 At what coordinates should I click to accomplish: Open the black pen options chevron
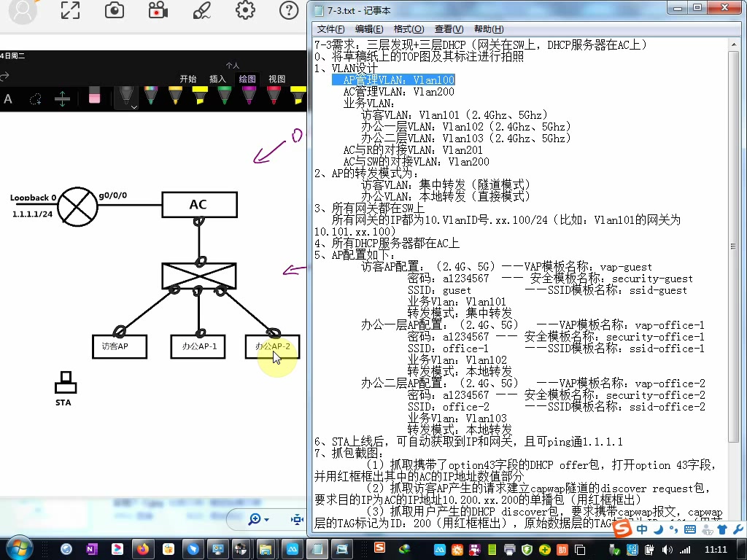tap(134, 107)
